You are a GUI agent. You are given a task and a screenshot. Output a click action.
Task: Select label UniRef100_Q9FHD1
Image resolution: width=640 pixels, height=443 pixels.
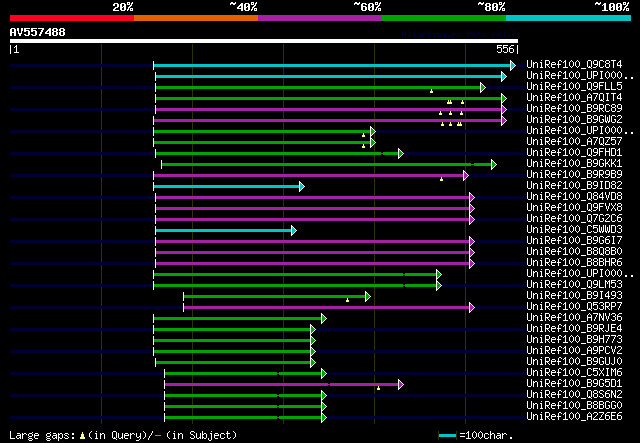(x=574, y=153)
